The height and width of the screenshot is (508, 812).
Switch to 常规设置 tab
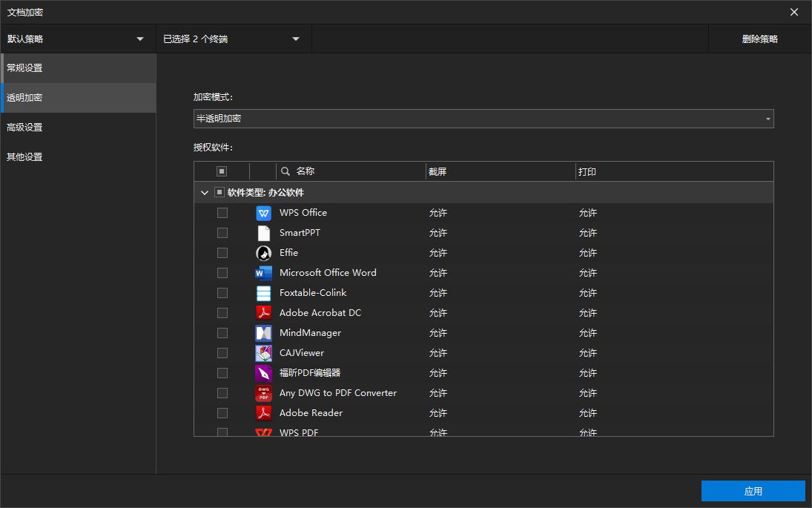pyautogui.click(x=78, y=67)
